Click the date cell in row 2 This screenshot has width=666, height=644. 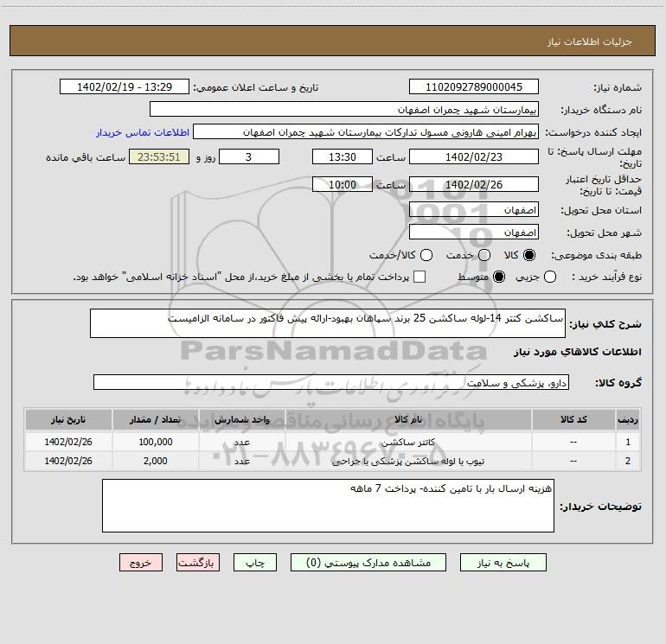68,461
